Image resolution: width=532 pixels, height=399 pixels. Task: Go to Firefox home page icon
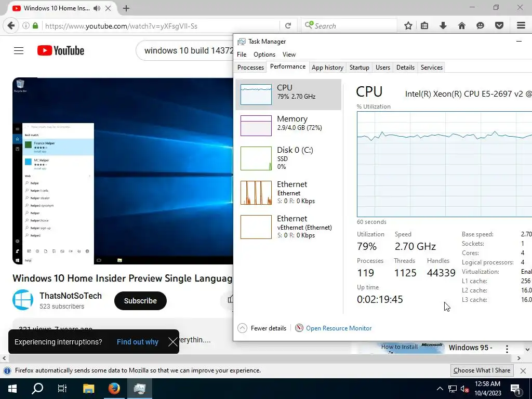pos(461,26)
